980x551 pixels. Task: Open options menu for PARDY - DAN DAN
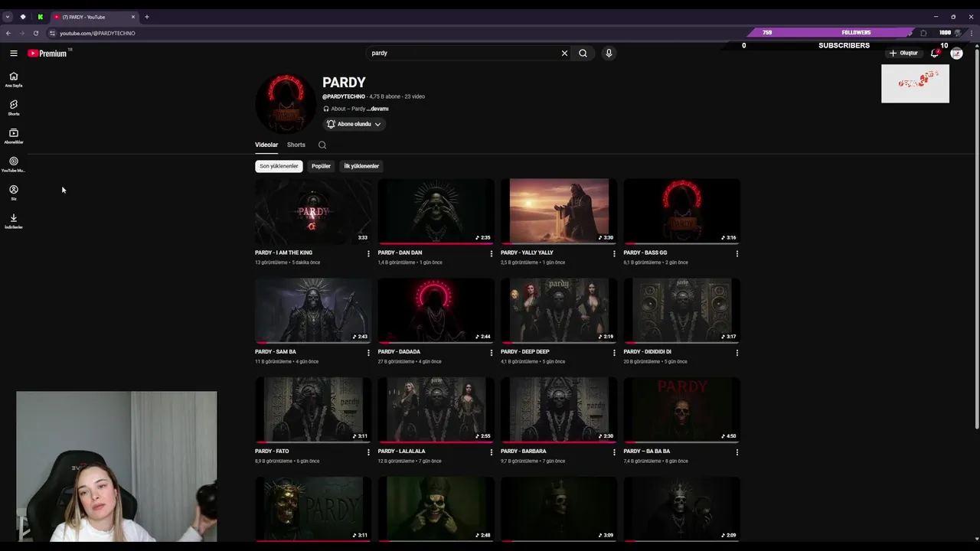point(492,253)
